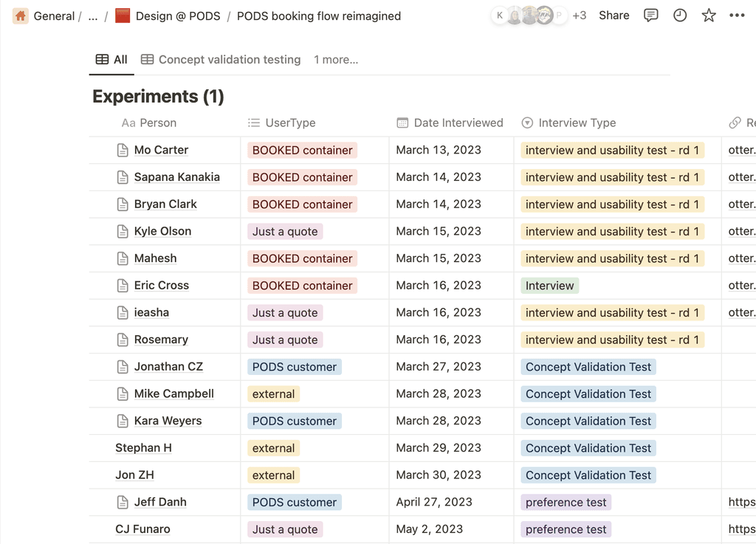756x544 pixels.
Task: Open the Jon ZH page
Action: [x=134, y=475]
